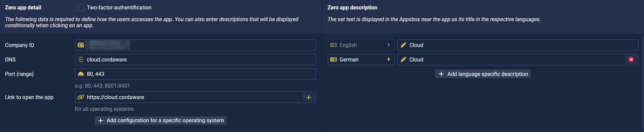644x132 pixels.
Task: Click the English Cloud description field
Action: (x=518, y=45)
